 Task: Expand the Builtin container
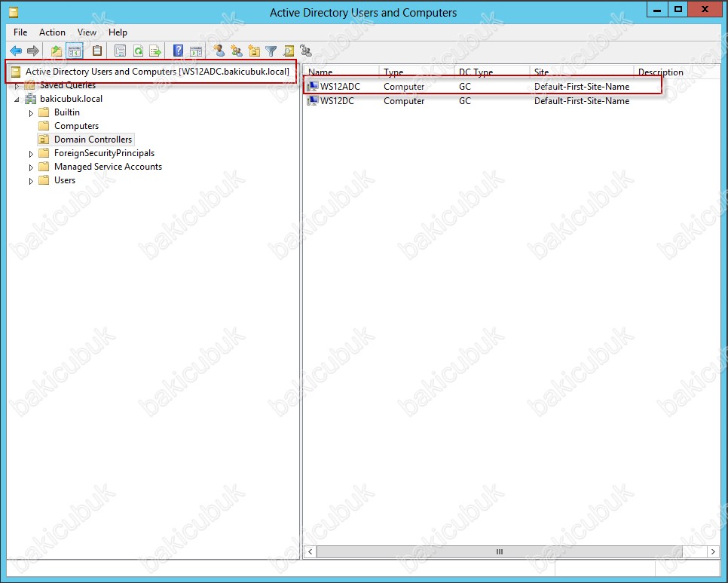(x=31, y=113)
